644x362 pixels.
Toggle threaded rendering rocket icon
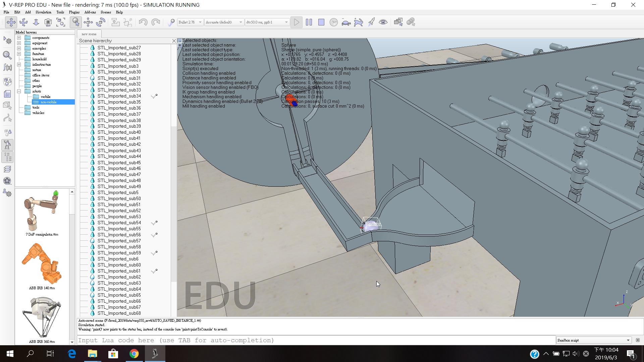pos(371,22)
